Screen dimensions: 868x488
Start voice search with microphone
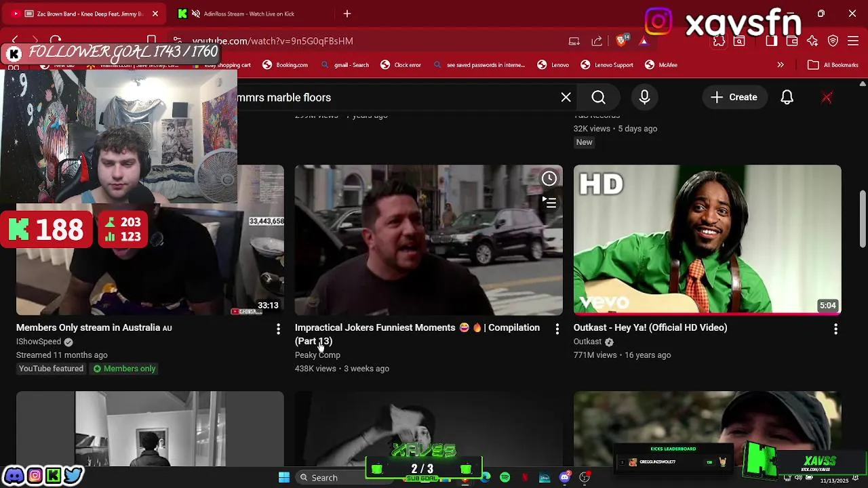coord(645,98)
